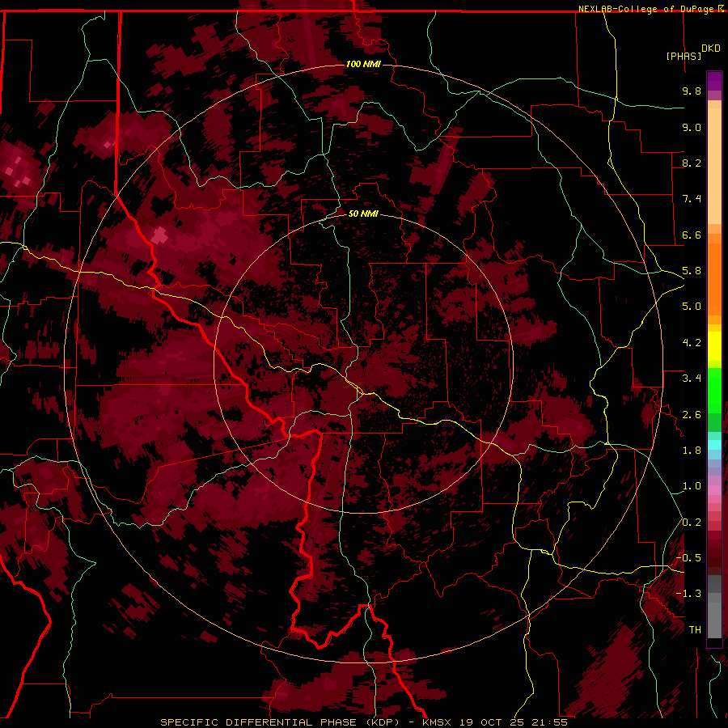Click the TH threshold label on the scale
The width and height of the screenshot is (728, 728).
[x=695, y=630]
